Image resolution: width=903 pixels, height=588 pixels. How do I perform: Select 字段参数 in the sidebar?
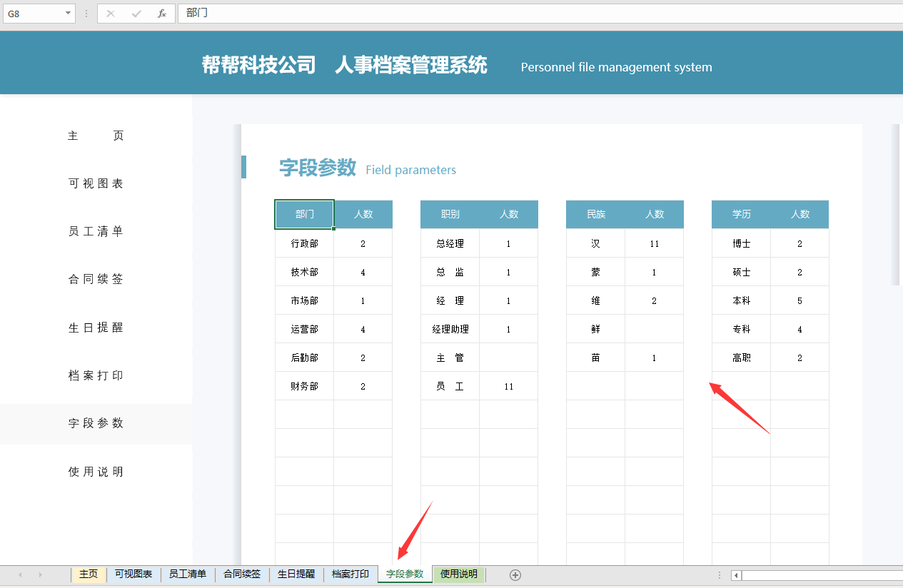pos(96,423)
